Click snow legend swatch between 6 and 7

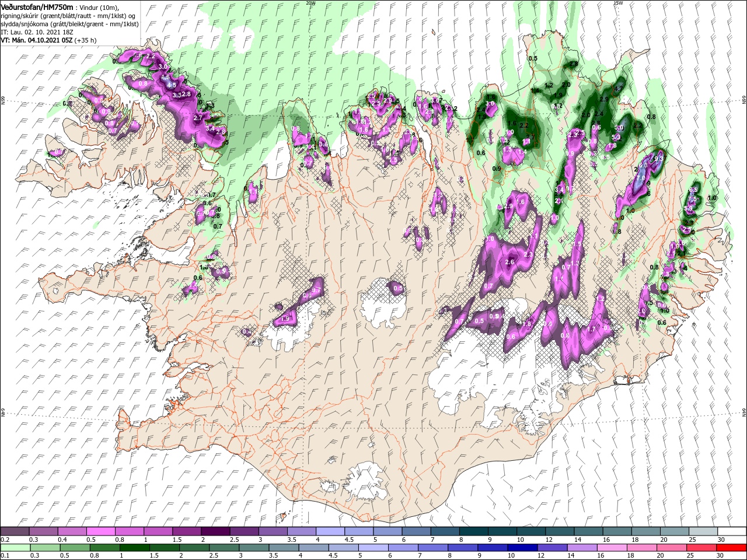pos(416,531)
